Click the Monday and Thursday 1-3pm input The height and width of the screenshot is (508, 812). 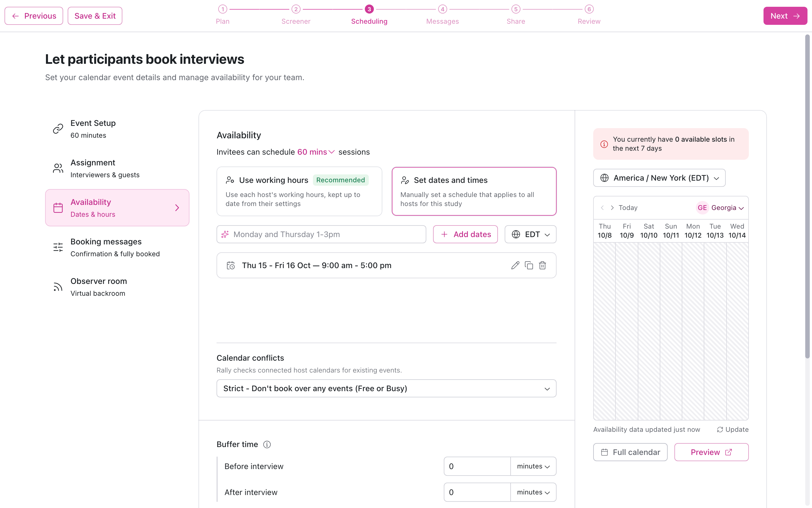coord(321,234)
